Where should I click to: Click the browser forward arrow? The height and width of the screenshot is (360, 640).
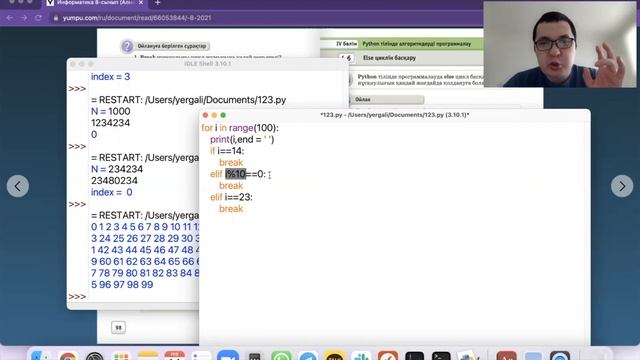tap(24, 18)
